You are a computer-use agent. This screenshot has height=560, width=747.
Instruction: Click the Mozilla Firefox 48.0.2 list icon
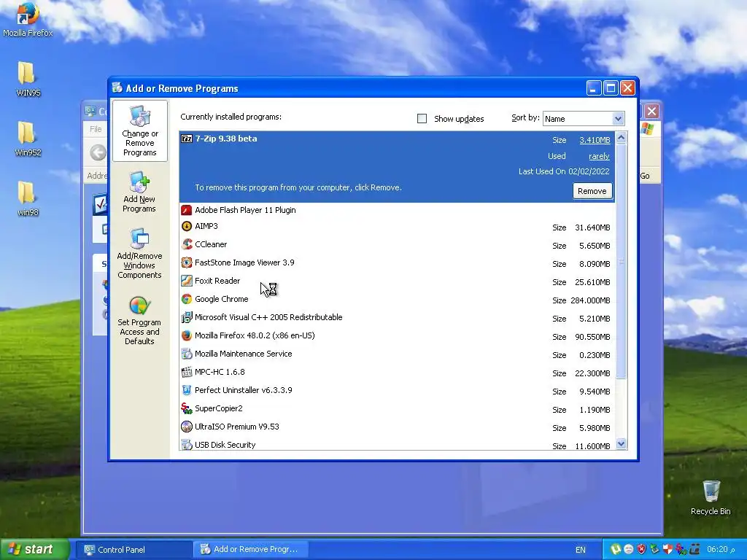coord(187,335)
